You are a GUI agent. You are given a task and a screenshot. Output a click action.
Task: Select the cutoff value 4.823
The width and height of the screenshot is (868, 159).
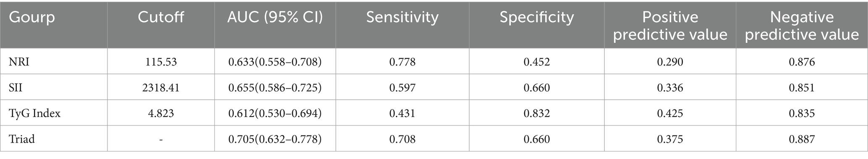pyautogui.click(x=161, y=113)
